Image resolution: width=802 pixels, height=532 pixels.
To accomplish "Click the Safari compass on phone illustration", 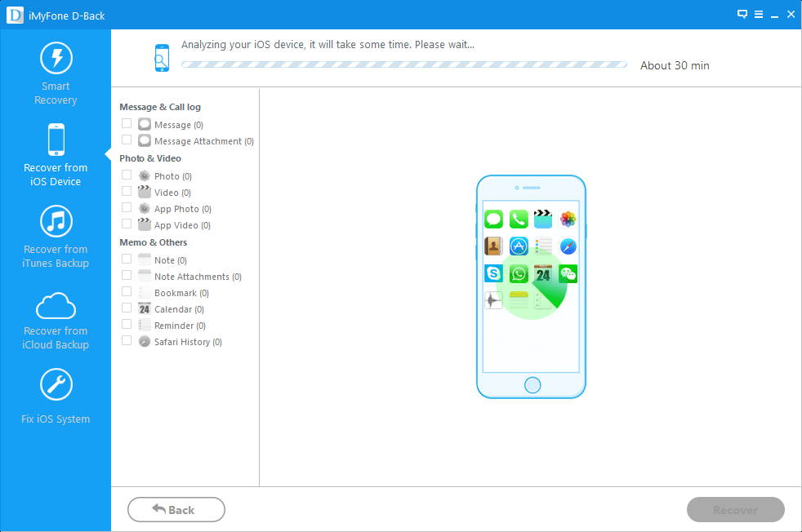I will (x=568, y=246).
